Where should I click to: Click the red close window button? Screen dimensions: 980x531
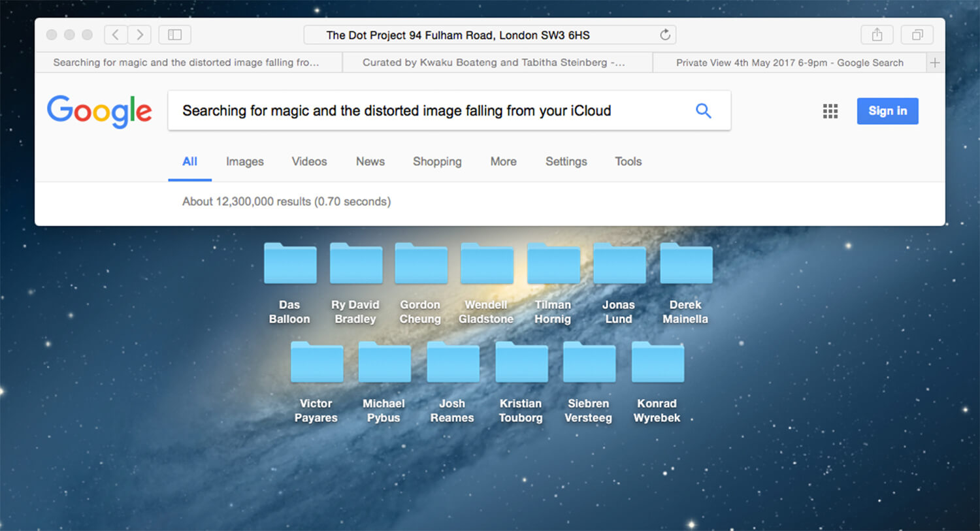(x=52, y=35)
